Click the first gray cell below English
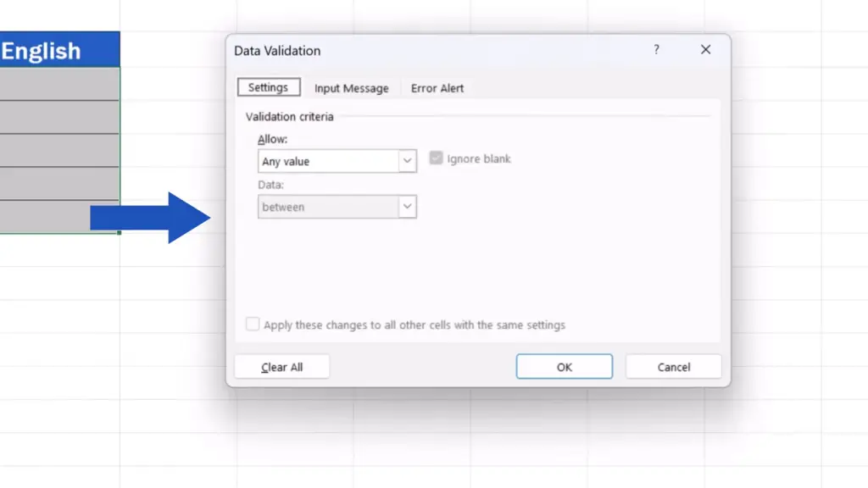Viewport: 868px width, 488px height. click(x=59, y=84)
